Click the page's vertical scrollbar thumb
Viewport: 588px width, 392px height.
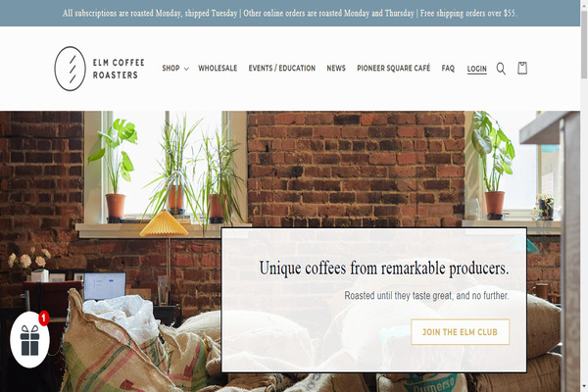click(584, 44)
